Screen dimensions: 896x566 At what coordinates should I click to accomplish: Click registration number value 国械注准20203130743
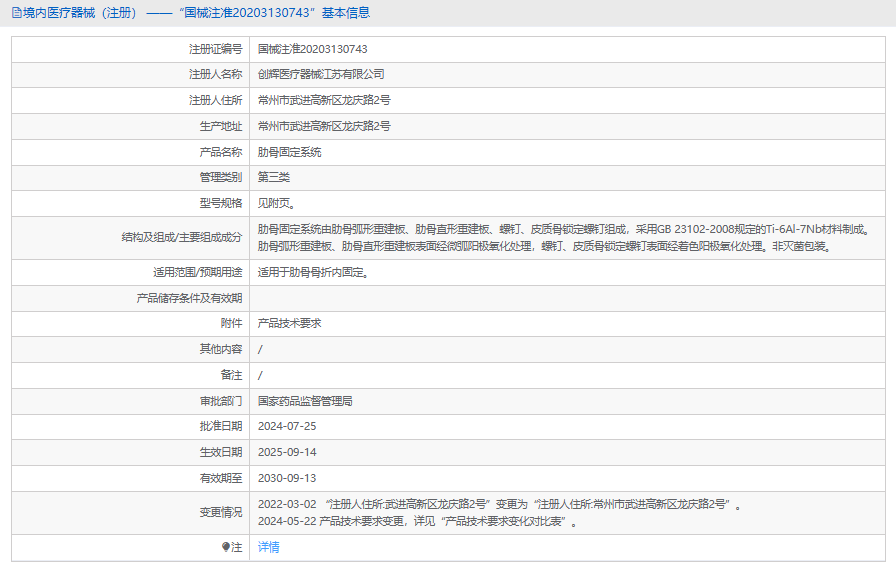[x=312, y=49]
